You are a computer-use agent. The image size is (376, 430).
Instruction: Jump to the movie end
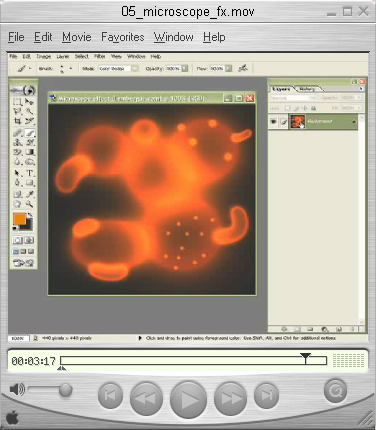(x=266, y=395)
